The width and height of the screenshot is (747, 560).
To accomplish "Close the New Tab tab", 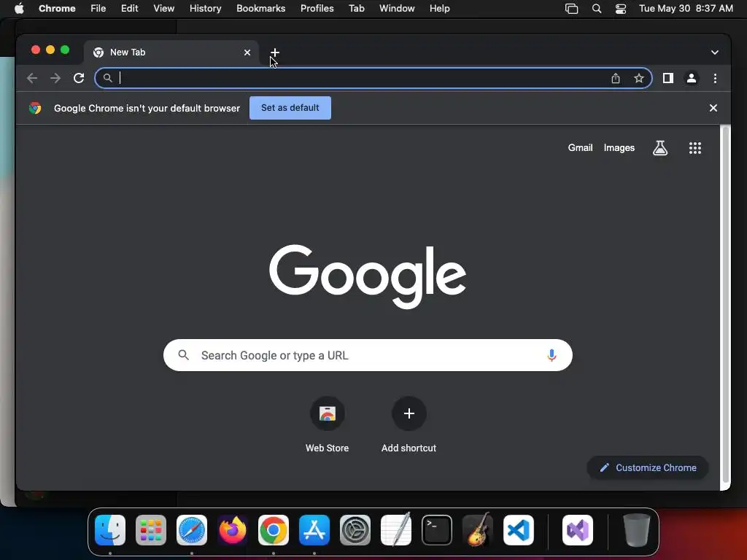I will (x=247, y=52).
